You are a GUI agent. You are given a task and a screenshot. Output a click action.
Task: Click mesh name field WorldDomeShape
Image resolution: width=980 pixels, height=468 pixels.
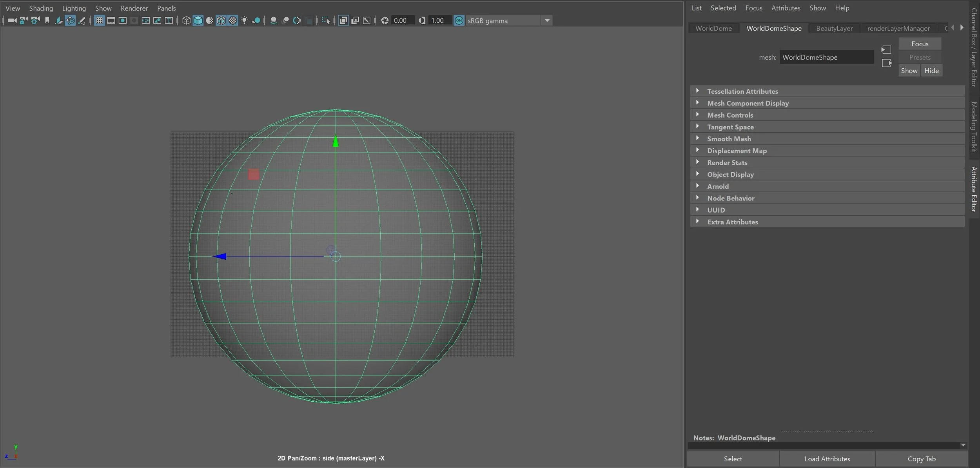click(x=826, y=57)
